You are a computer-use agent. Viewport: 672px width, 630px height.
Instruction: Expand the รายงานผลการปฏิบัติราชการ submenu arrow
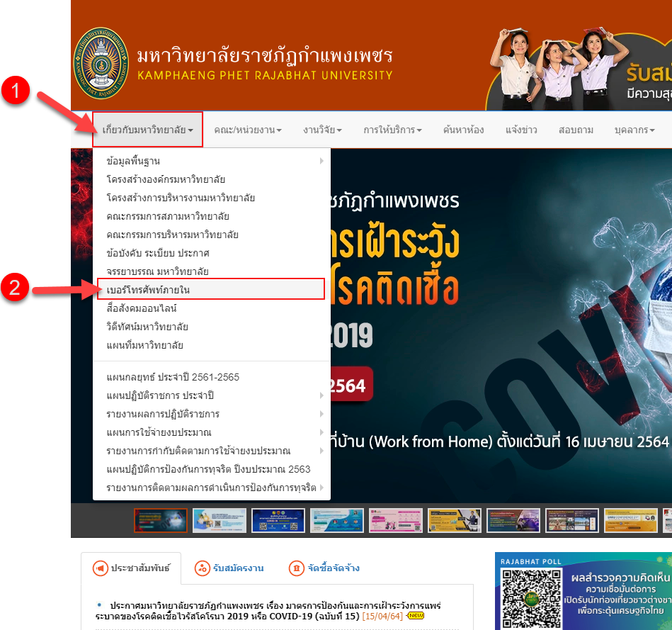(321, 414)
